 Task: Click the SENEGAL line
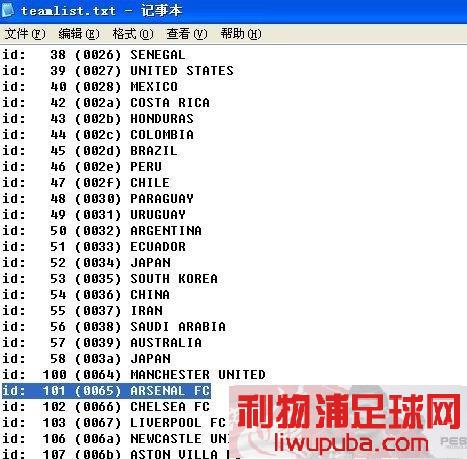94,55
